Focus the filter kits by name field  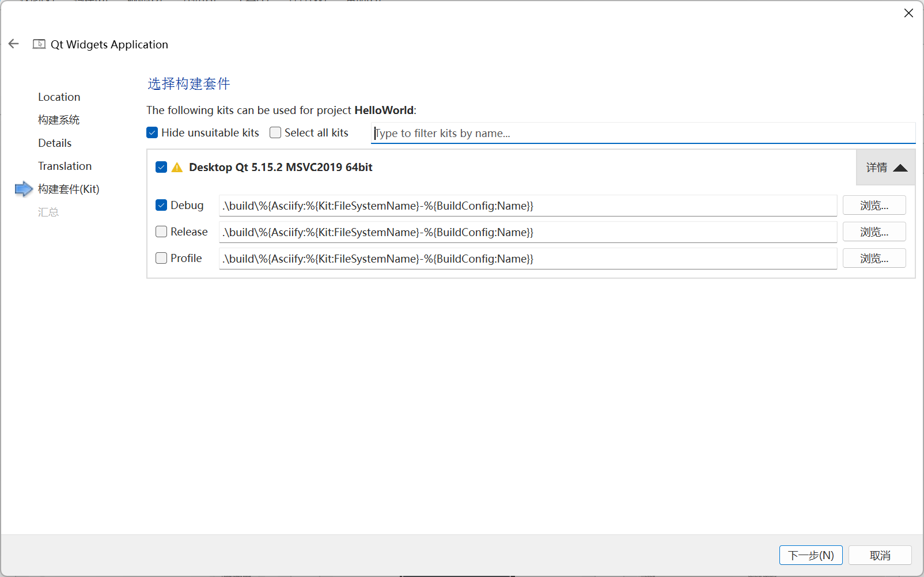643,133
